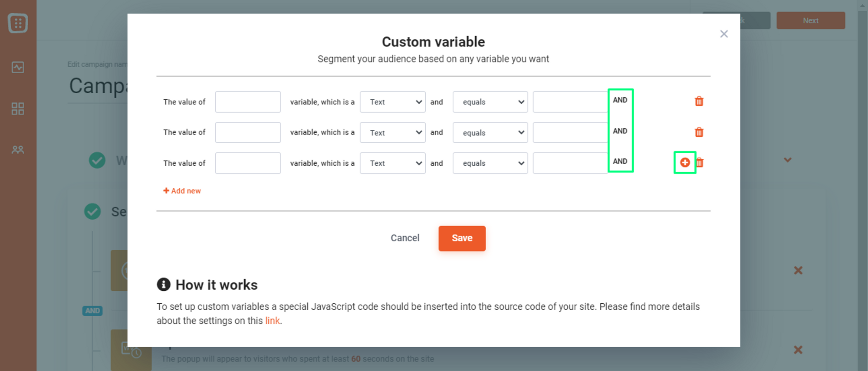Focus third row comparison value field
868x371 pixels.
[570, 163]
